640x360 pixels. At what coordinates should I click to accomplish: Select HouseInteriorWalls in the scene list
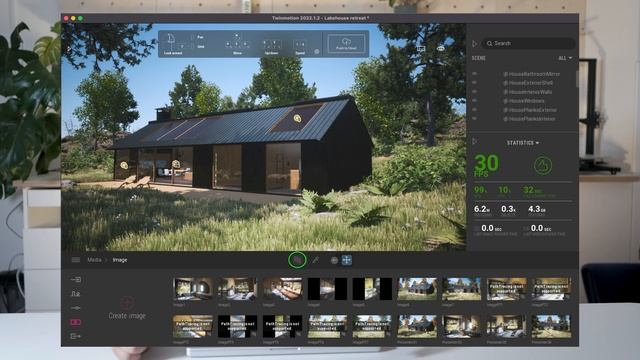tap(528, 92)
